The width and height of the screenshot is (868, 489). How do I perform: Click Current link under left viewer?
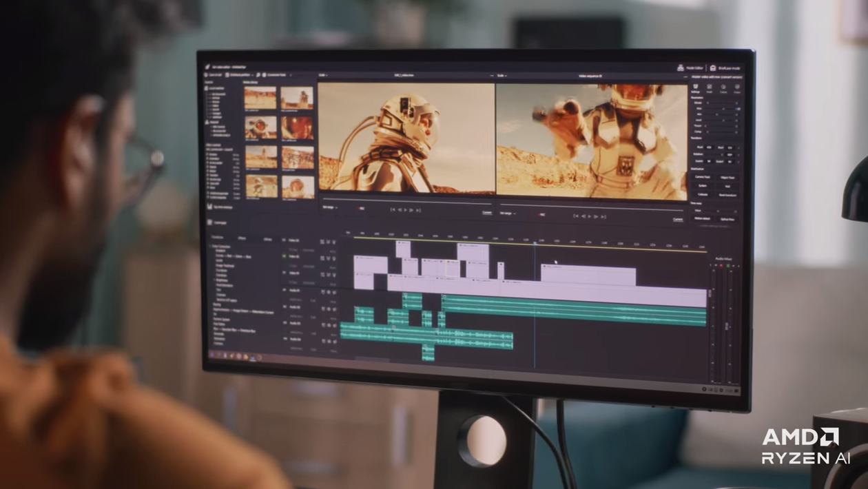coord(486,213)
